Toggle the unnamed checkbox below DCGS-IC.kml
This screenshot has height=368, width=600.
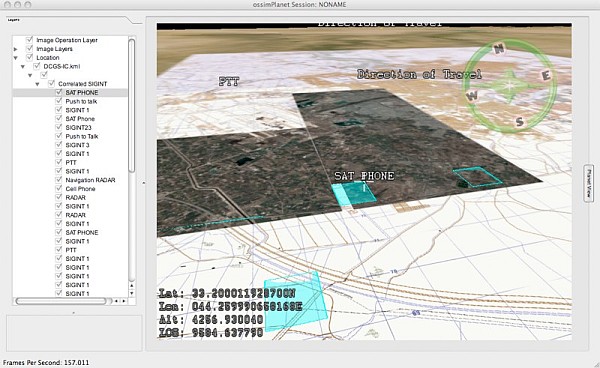pos(44,75)
